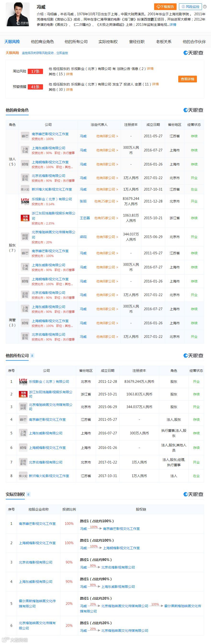The height and width of the screenshot is (644, 211).
Task: Click 上海东威 logo icon in 高管 section
Action: click(x=25, y=309)
